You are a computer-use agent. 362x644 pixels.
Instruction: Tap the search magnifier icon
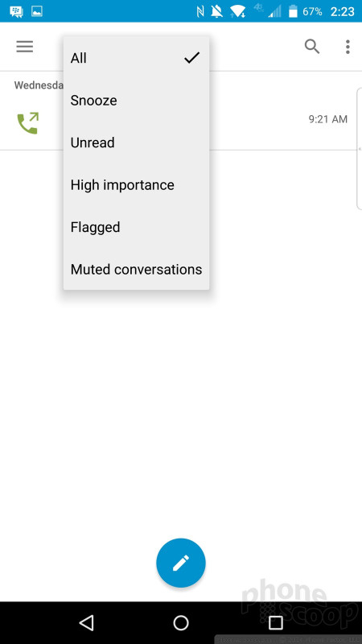click(312, 47)
